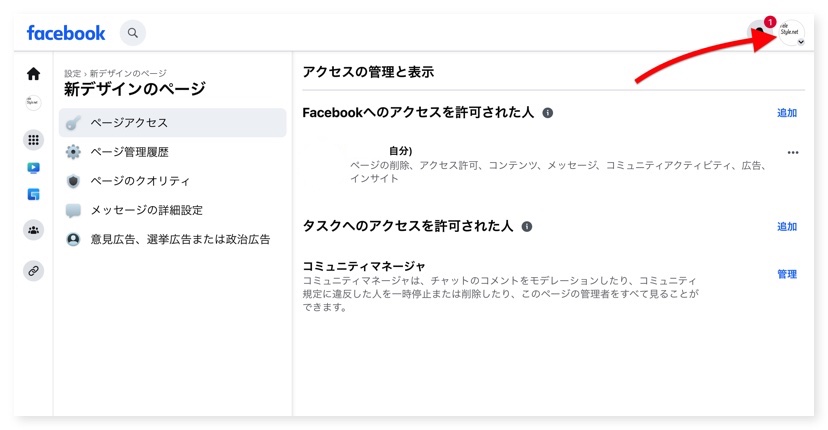This screenshot has width=828, height=430.
Task: Click the Facebook logo
Action: point(66,33)
